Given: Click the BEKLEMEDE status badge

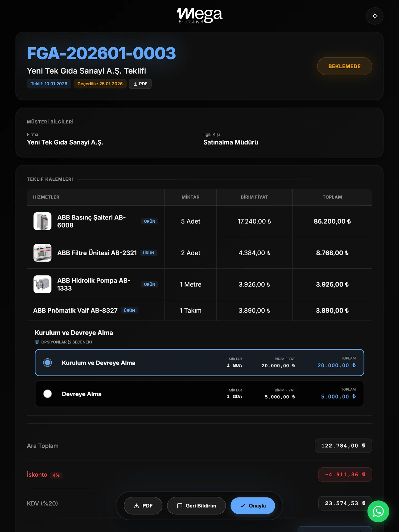Looking at the screenshot, I should tap(344, 66).
